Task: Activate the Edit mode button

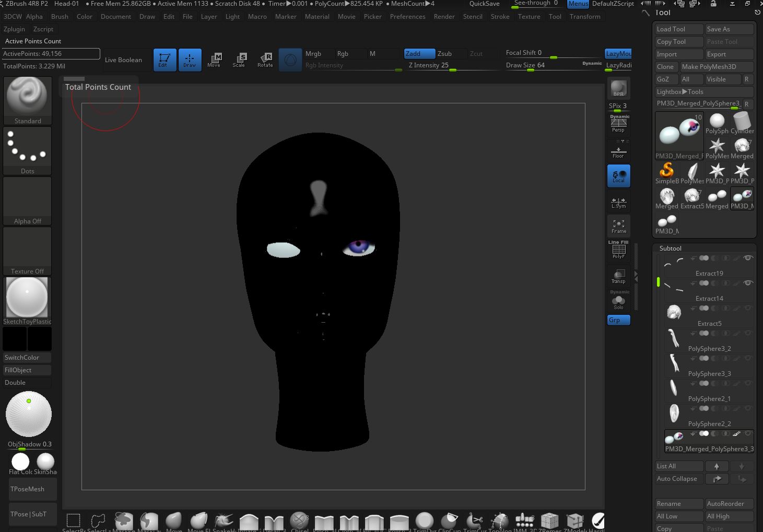Action: tap(165, 60)
